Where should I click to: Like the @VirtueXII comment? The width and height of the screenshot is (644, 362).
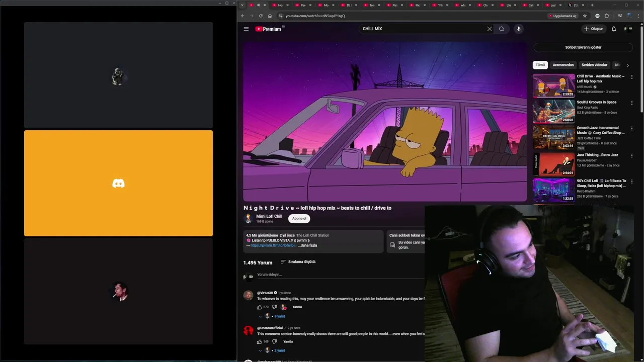pyautogui.click(x=260, y=307)
